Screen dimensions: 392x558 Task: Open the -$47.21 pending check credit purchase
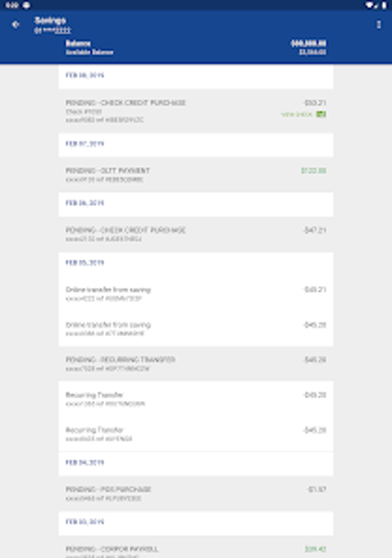tap(196, 234)
